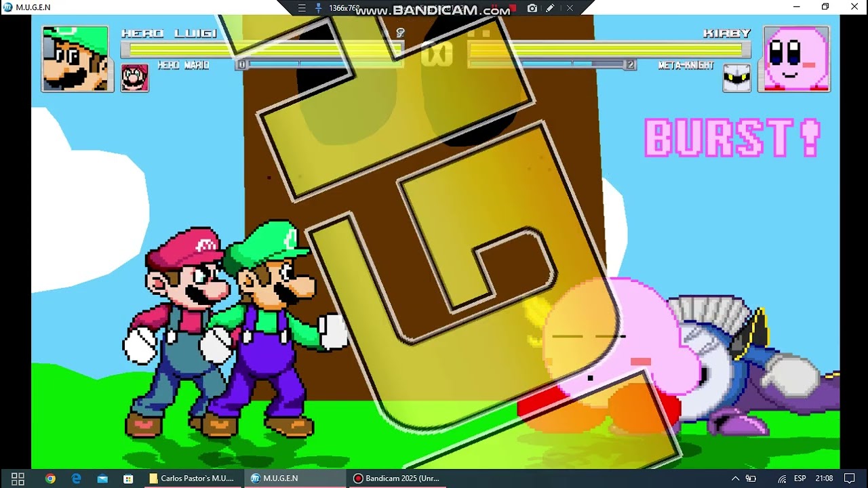
Task: Switch to Bandicam 2025 taskbar button
Action: [397, 479]
